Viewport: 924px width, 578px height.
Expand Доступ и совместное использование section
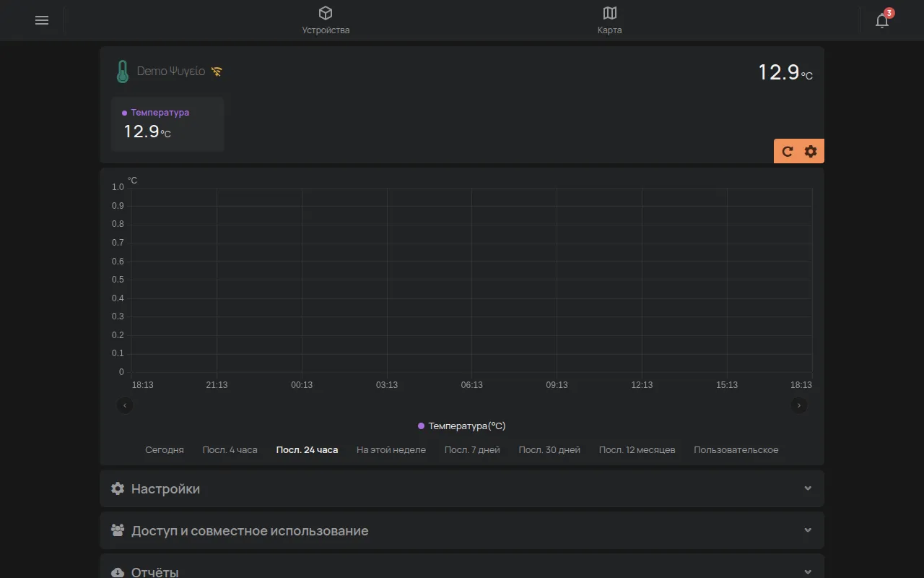pos(462,530)
